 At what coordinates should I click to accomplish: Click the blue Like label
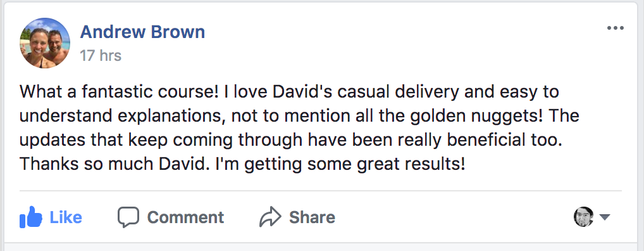click(x=66, y=217)
